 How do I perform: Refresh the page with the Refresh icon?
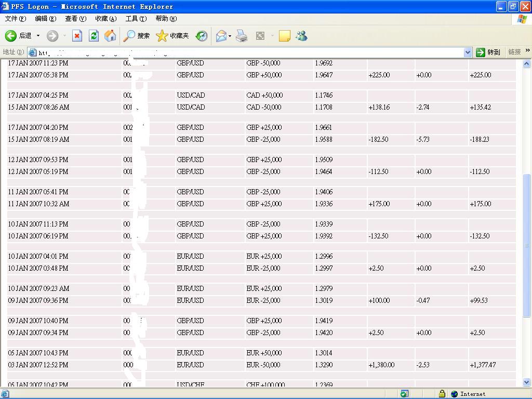(x=94, y=36)
